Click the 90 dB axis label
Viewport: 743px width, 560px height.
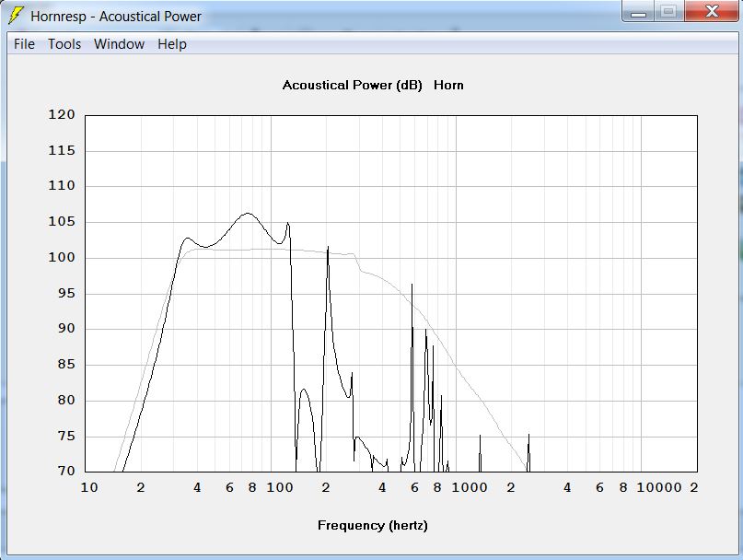(x=66, y=329)
